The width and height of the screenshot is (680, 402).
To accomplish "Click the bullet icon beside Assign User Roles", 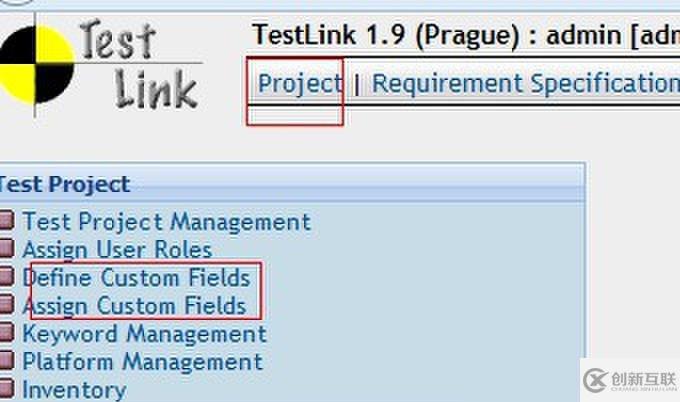I will 6,250.
